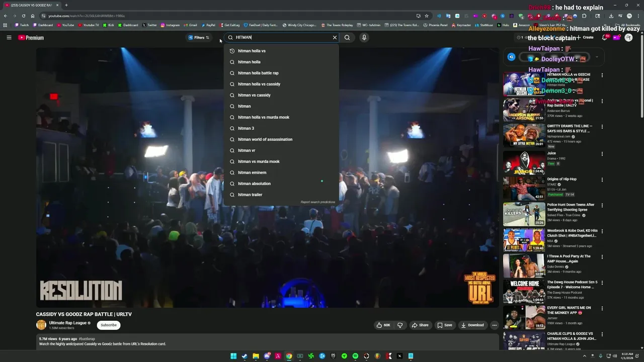Open more actions ellipsis below video
The image size is (644, 362).
point(494,325)
